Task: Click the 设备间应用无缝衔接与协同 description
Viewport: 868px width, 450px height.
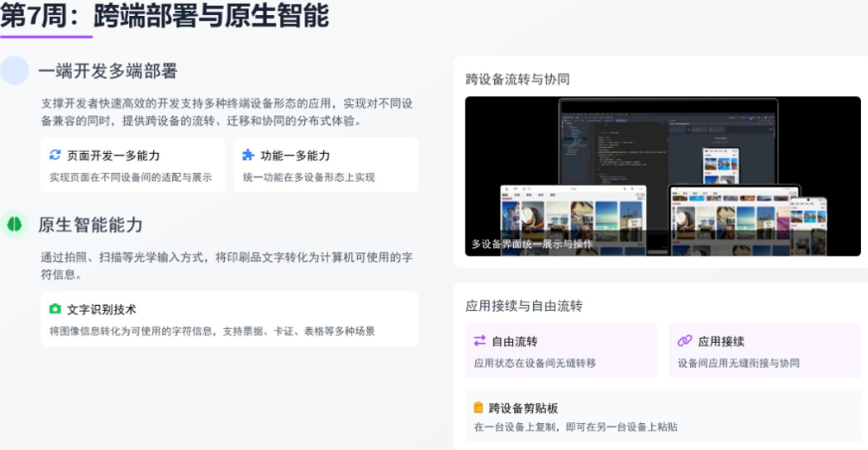Action: (x=738, y=364)
